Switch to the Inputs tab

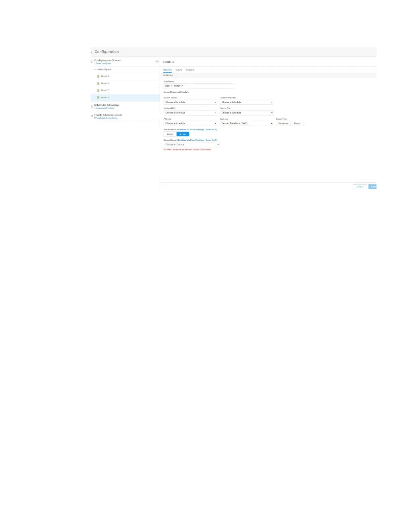point(179,70)
